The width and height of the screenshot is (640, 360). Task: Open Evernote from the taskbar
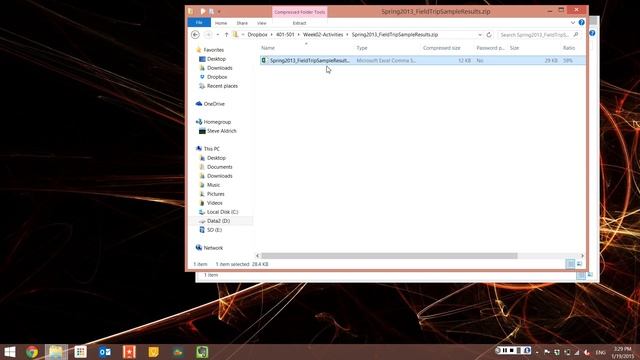[x=202, y=352]
